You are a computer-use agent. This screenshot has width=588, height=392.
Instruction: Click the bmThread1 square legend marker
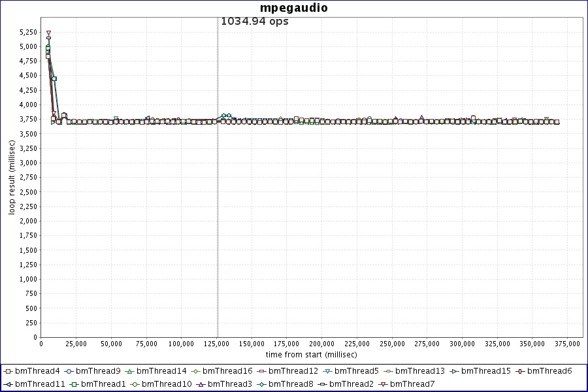click(74, 384)
